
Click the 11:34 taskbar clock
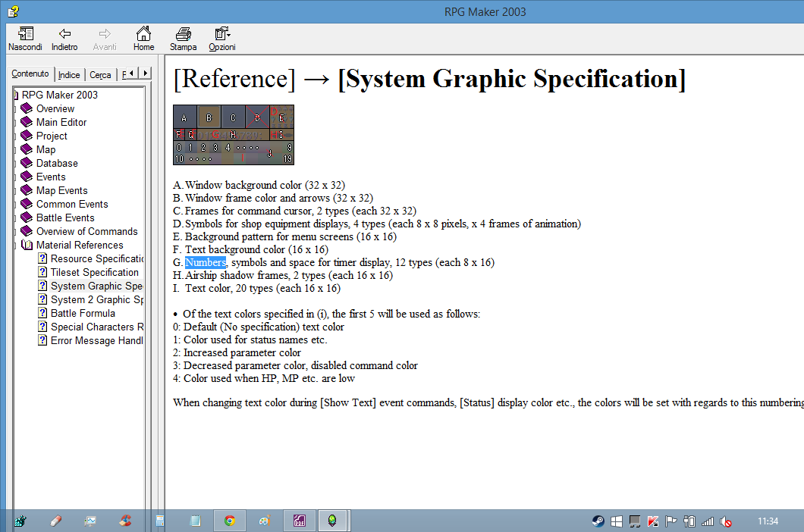(x=768, y=521)
